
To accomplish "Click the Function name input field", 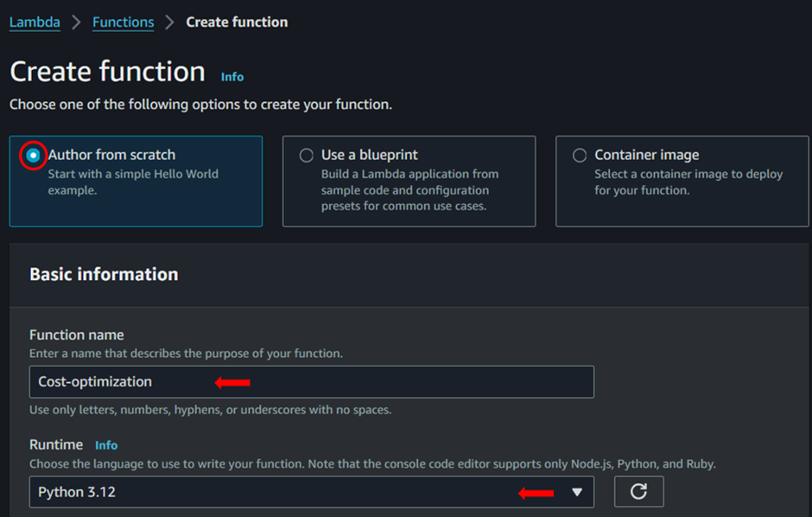I will tap(311, 381).
